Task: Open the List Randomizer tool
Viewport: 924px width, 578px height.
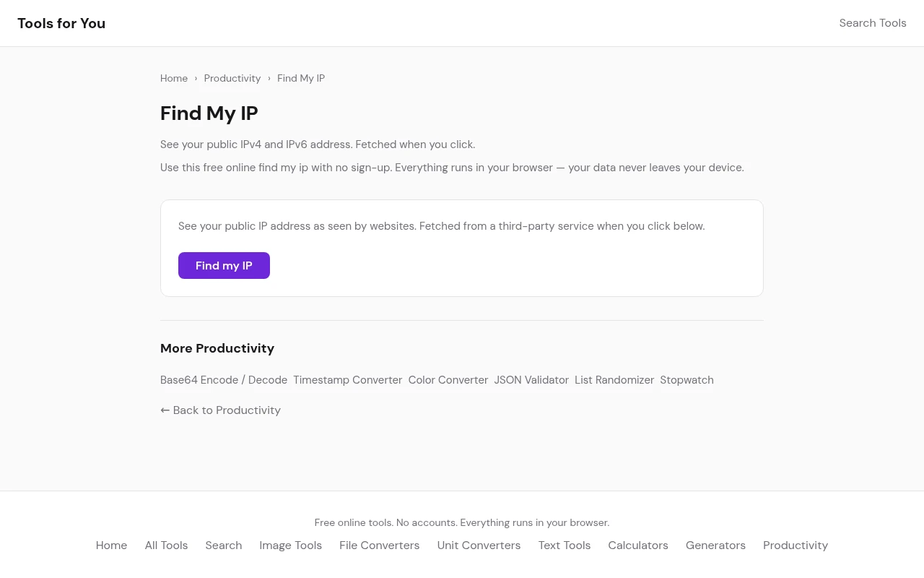Action: [x=614, y=380]
